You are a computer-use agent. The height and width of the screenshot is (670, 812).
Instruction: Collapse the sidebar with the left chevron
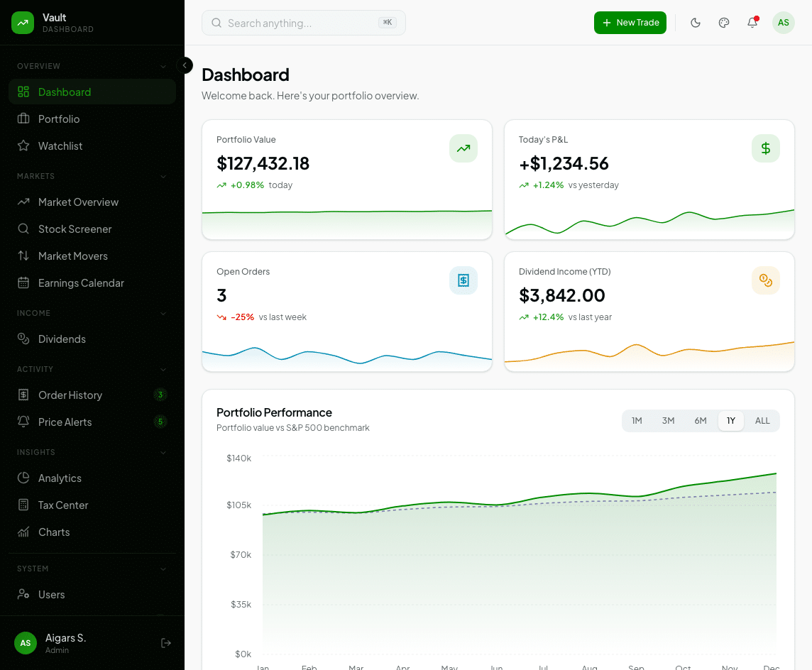185,65
